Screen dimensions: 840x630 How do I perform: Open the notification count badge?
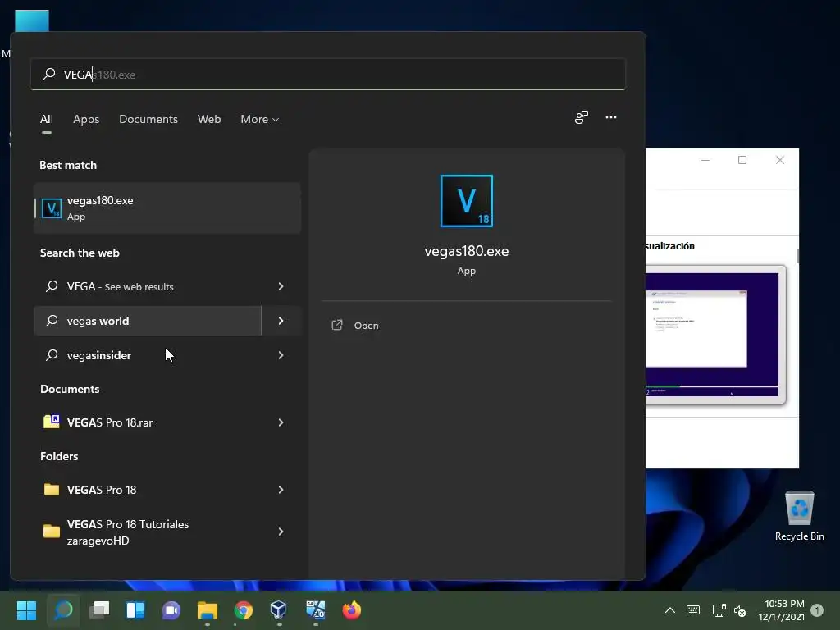817,610
